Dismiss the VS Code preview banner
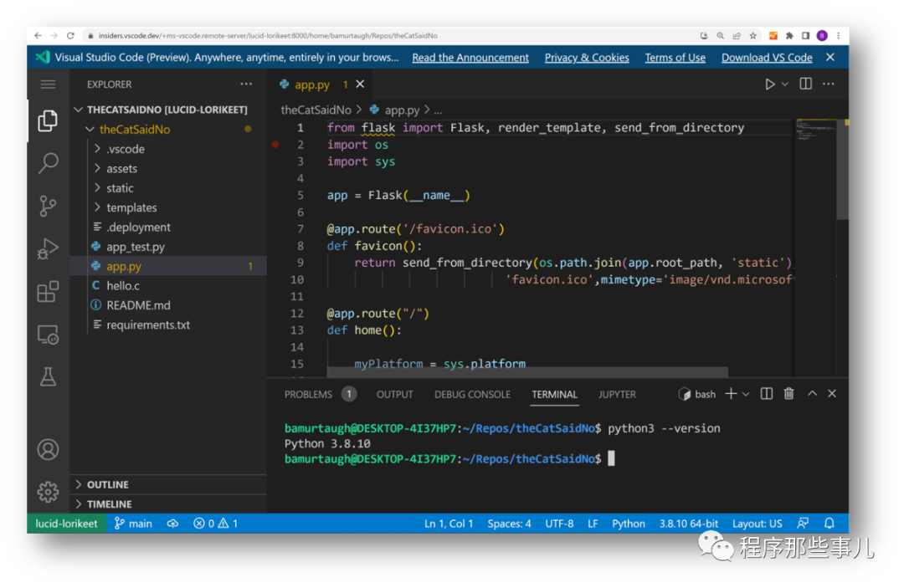 pos(830,57)
